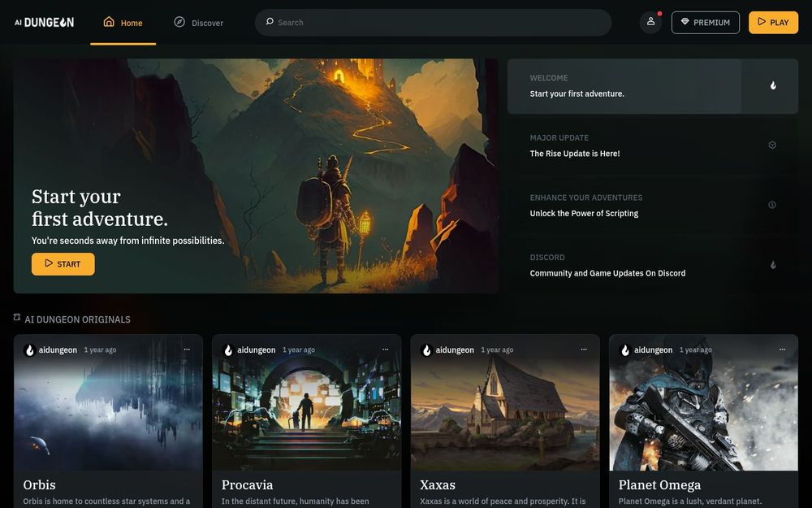Viewport: 812px width, 508px height.
Task: Open more options on Orbis card
Action: pos(187,350)
